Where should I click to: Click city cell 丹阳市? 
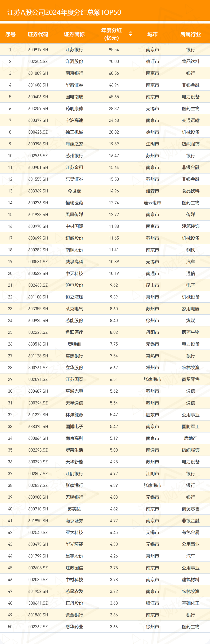click(152, 332)
